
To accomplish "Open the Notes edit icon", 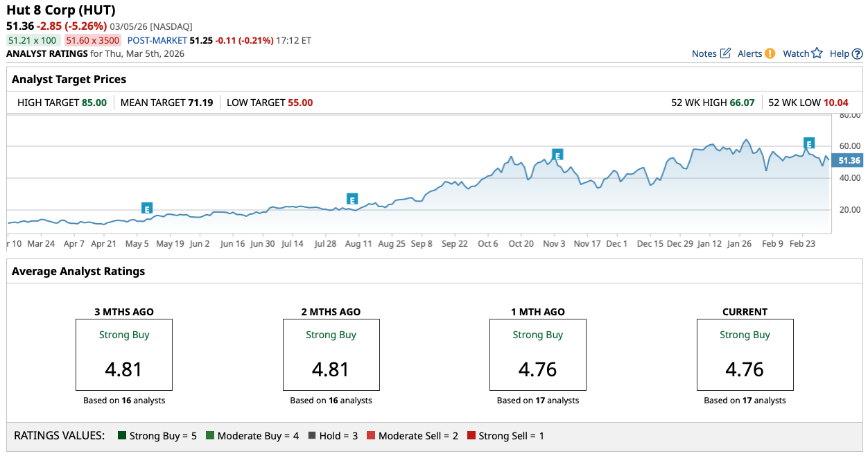I will (x=726, y=53).
